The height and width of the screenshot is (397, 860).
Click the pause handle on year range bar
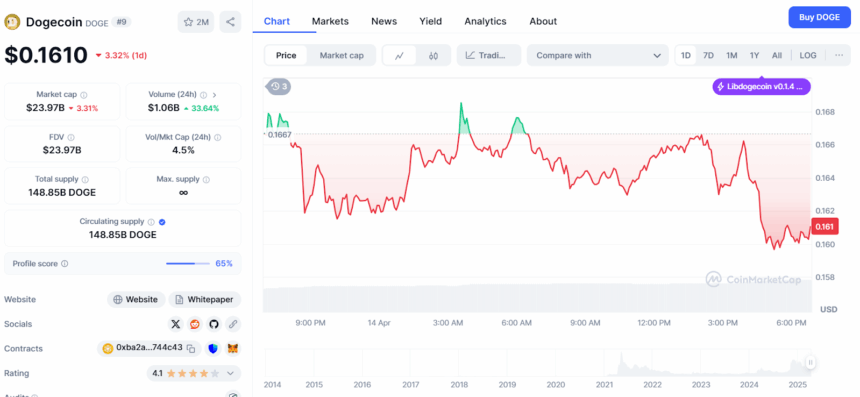point(810,362)
